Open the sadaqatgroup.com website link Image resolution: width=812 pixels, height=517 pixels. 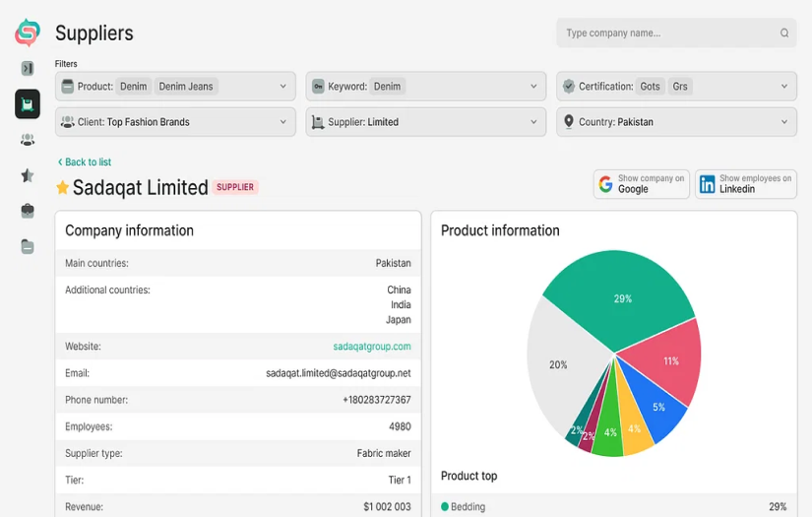coord(372,347)
